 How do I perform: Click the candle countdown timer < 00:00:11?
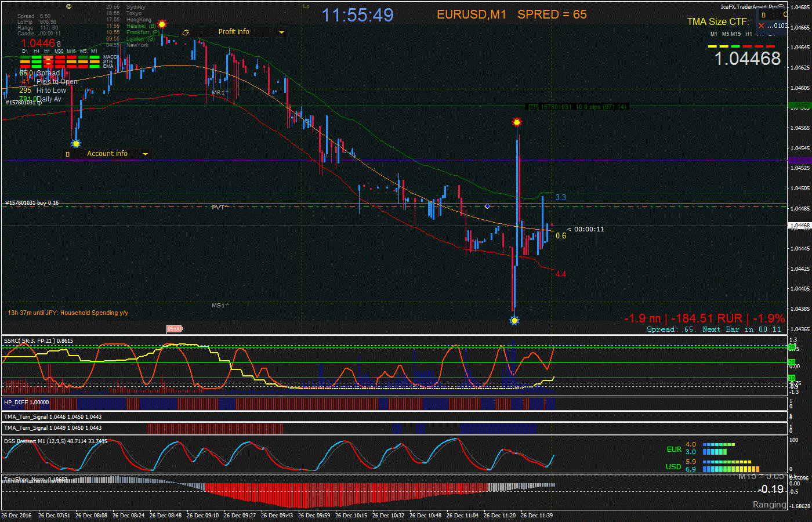pos(586,229)
